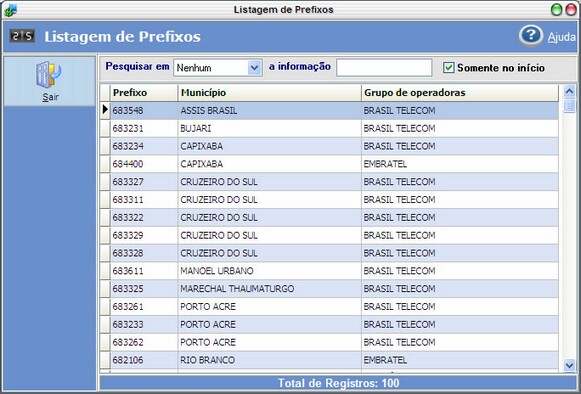This screenshot has height=394, width=581.
Task: Click row selector for prefix 683231
Action: pyautogui.click(x=105, y=128)
